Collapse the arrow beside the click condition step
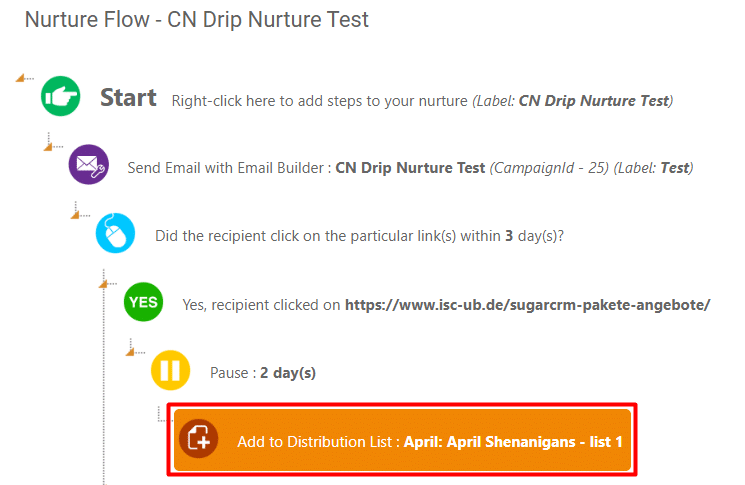 tap(75, 216)
